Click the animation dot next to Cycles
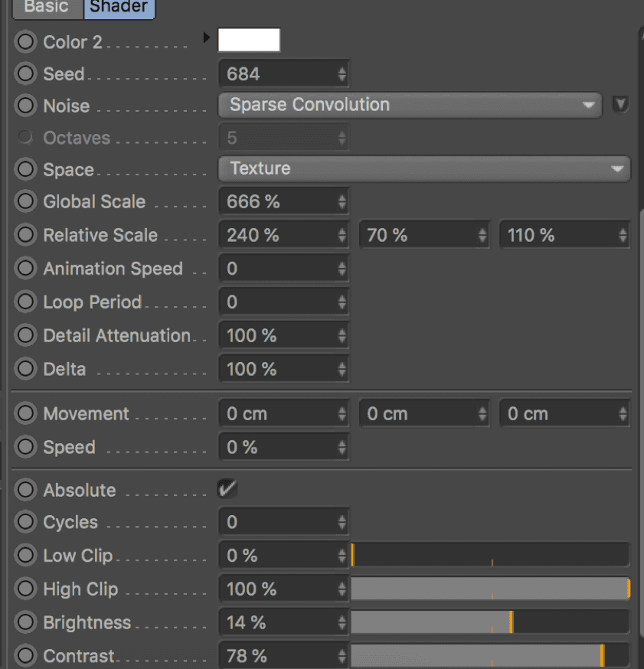644x669 pixels. click(26, 522)
